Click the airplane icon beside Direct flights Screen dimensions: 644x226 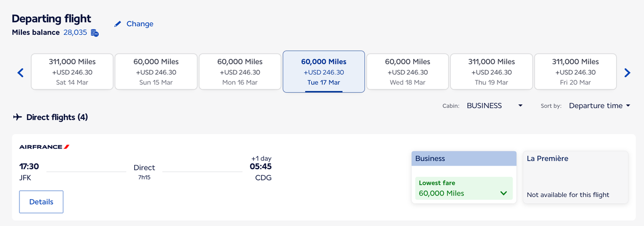18,117
